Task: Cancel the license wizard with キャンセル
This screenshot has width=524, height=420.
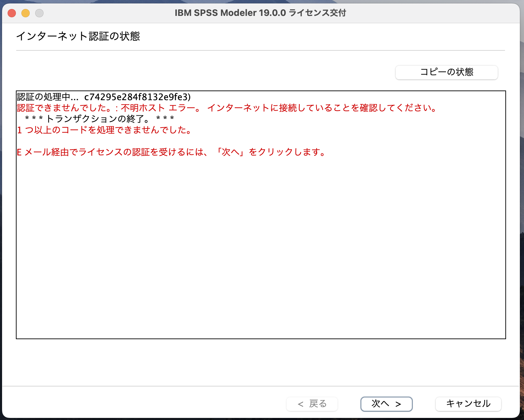Action: tap(468, 404)
